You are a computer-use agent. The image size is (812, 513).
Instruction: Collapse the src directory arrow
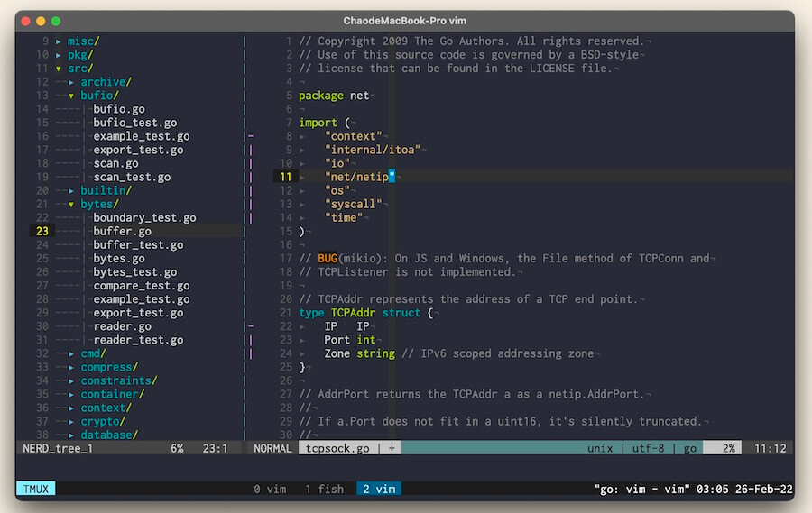(59, 69)
